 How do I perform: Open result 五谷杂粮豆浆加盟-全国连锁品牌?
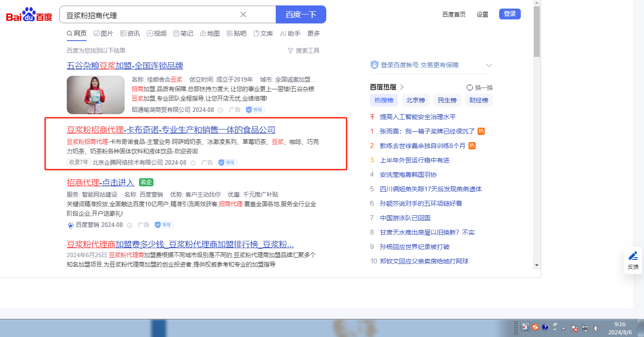(x=125, y=66)
